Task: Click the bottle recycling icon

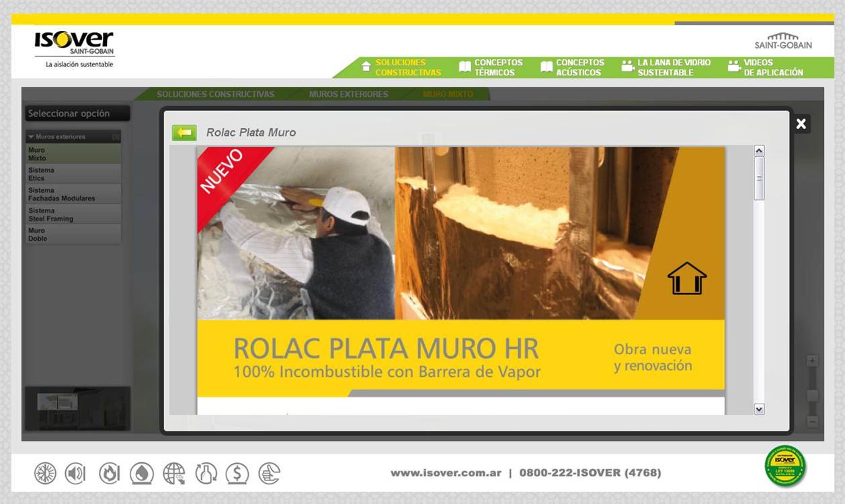Action: pyautogui.click(x=206, y=474)
